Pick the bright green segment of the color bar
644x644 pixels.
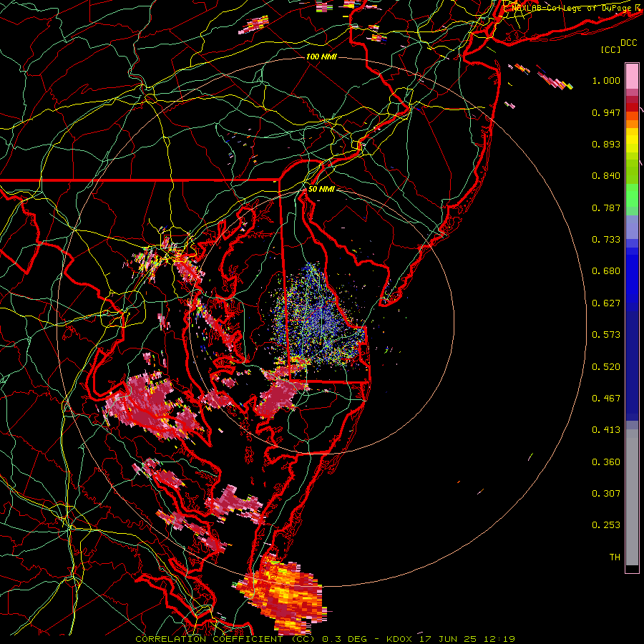(632, 195)
